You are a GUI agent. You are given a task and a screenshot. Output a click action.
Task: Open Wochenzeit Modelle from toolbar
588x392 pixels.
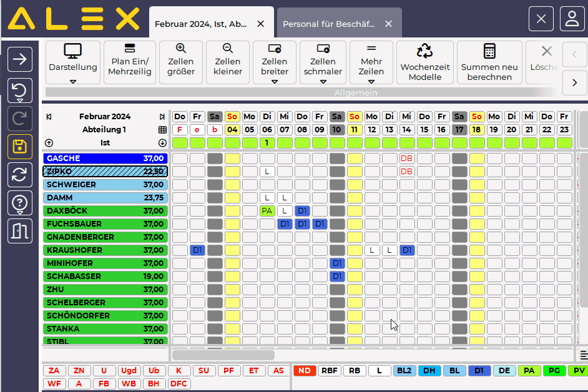click(424, 62)
